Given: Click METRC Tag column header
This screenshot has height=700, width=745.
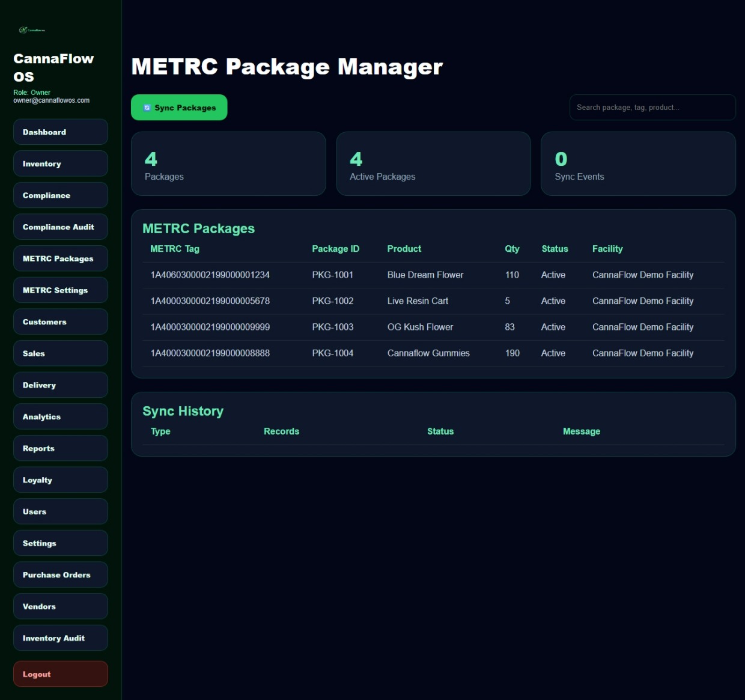Looking at the screenshot, I should point(175,249).
